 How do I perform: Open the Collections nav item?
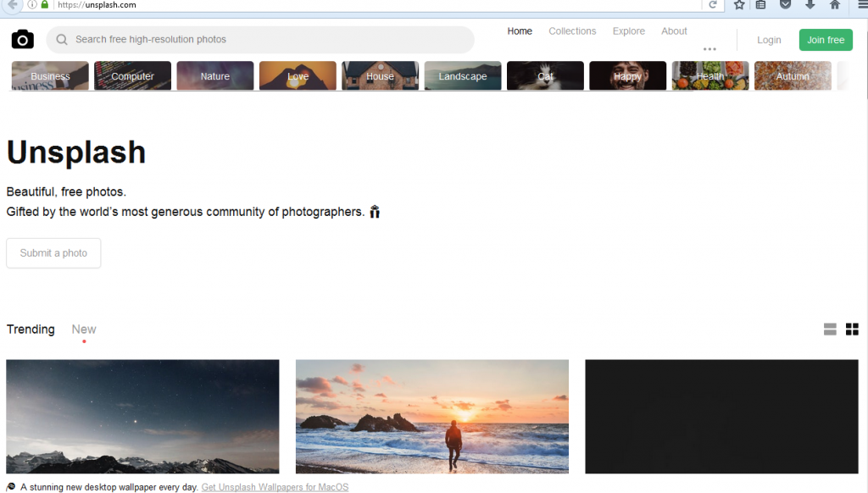572,31
